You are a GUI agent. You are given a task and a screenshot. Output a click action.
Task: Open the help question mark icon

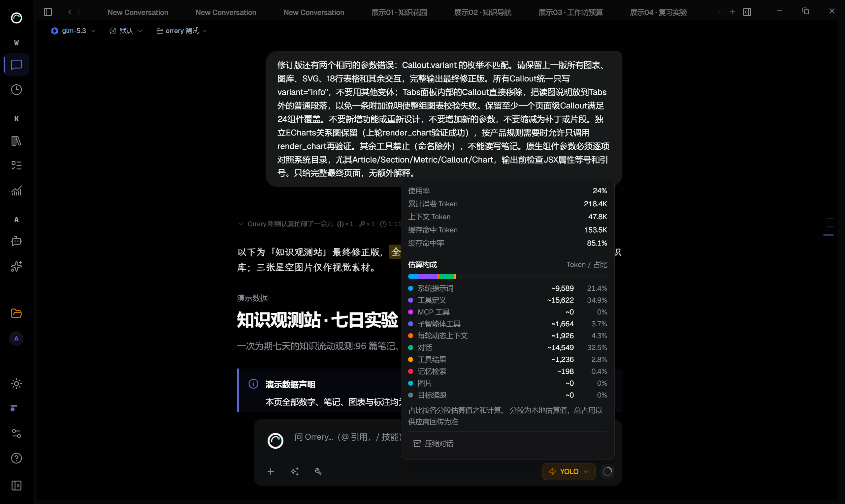point(16,459)
